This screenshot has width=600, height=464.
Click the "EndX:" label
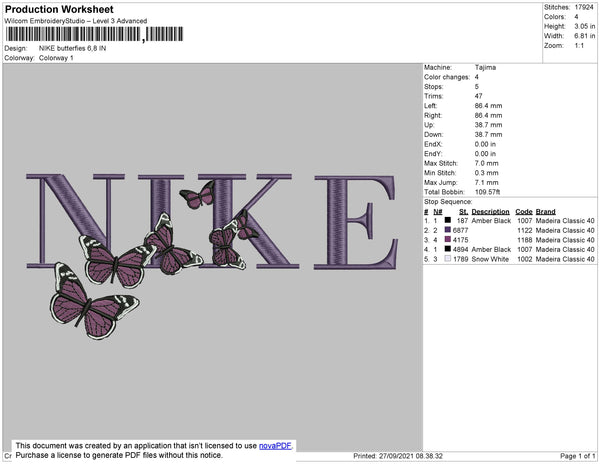[433, 144]
